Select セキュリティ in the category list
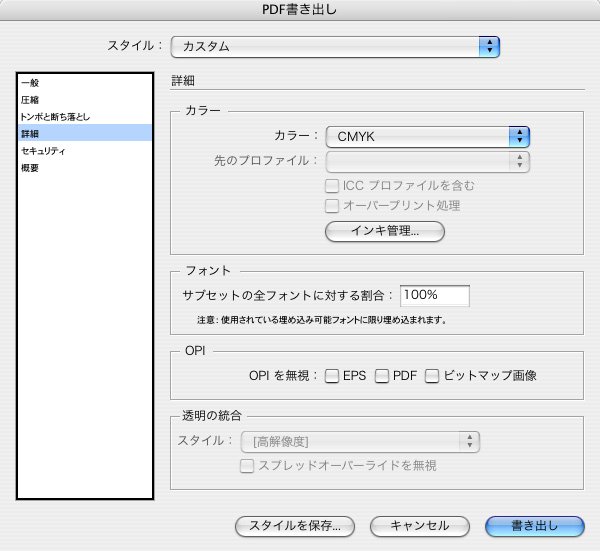Screen dimensions: 600x551 pyautogui.click(x=85, y=150)
